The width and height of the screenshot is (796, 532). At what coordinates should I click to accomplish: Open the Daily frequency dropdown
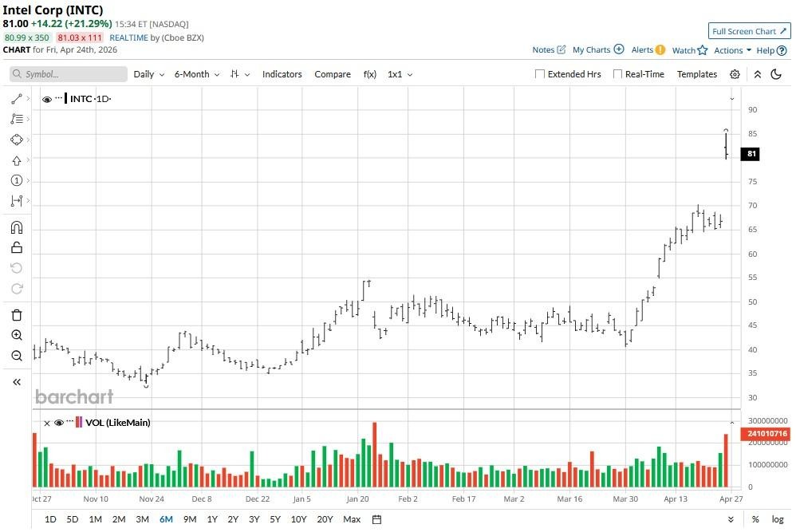point(148,74)
